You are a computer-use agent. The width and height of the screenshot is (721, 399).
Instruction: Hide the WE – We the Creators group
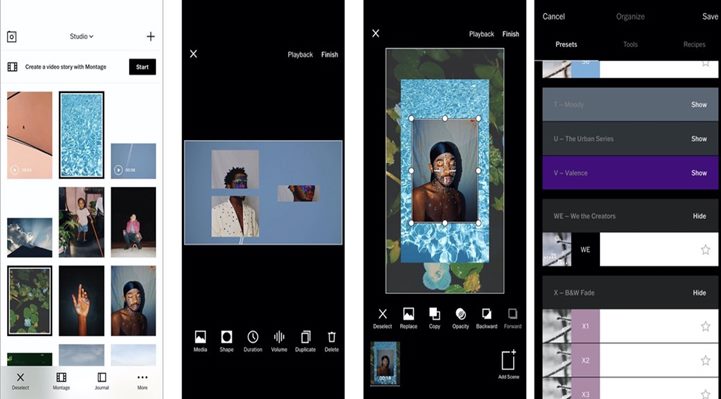[699, 216]
